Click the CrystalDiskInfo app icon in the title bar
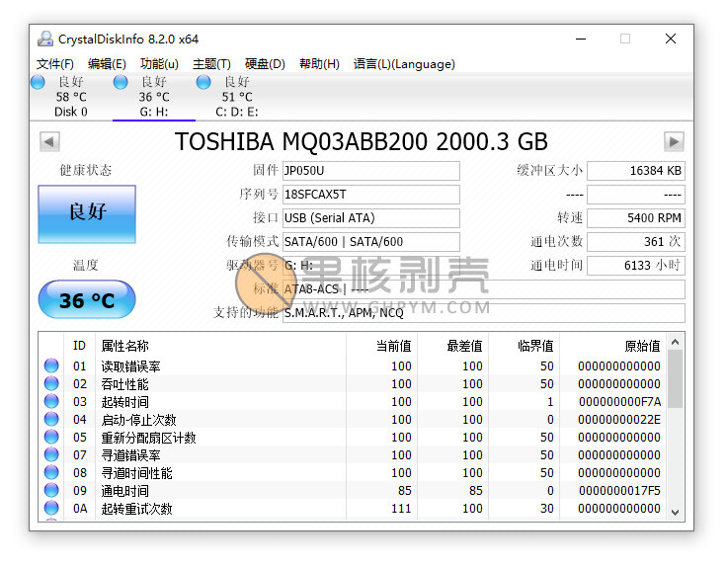Viewport: 728px width, 567px height. 45,39
